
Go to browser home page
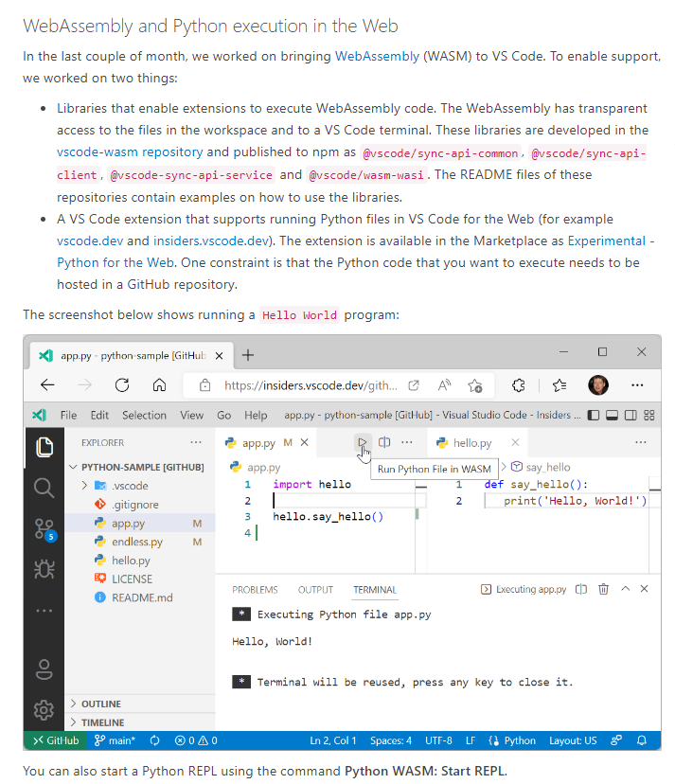[159, 385]
